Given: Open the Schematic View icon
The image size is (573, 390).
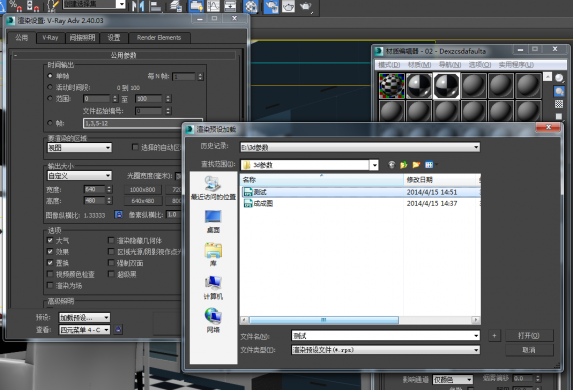Looking at the screenshot, I should click(230, 6).
